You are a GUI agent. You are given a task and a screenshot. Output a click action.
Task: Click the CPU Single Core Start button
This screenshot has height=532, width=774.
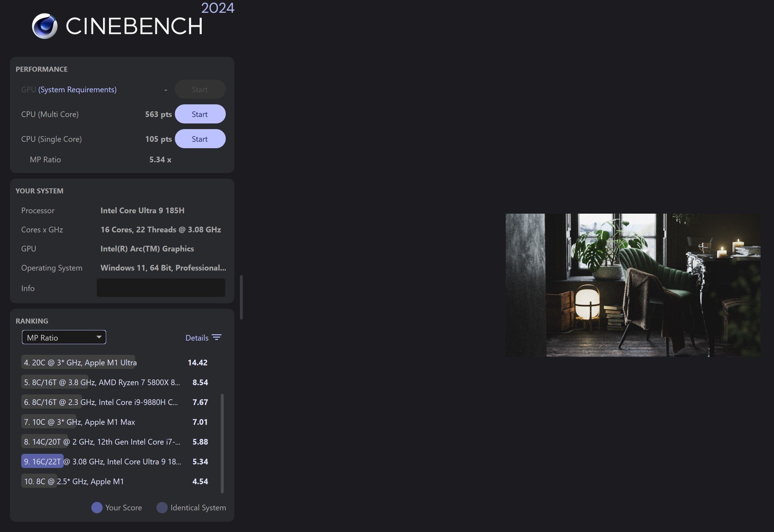tap(200, 138)
